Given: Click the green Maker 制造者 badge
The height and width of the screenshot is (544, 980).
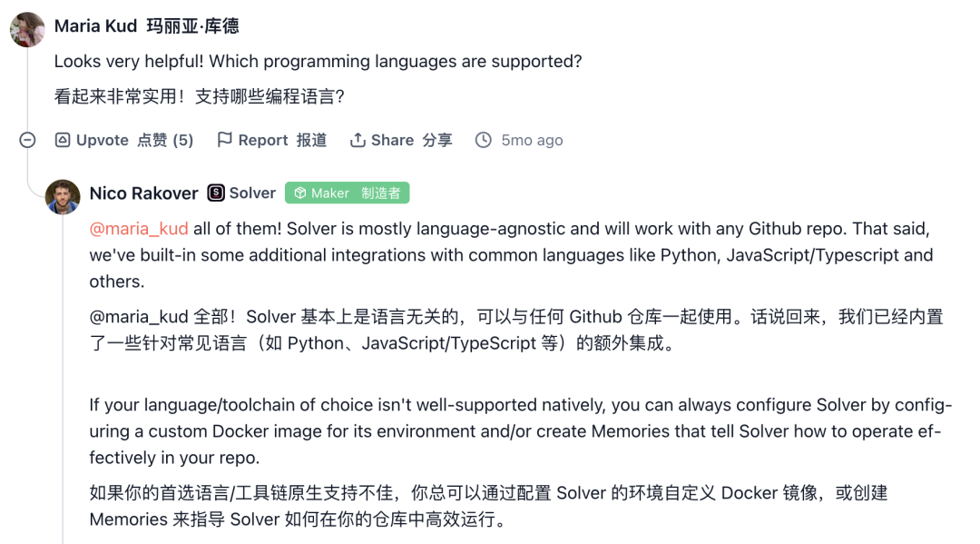Looking at the screenshot, I should [348, 193].
